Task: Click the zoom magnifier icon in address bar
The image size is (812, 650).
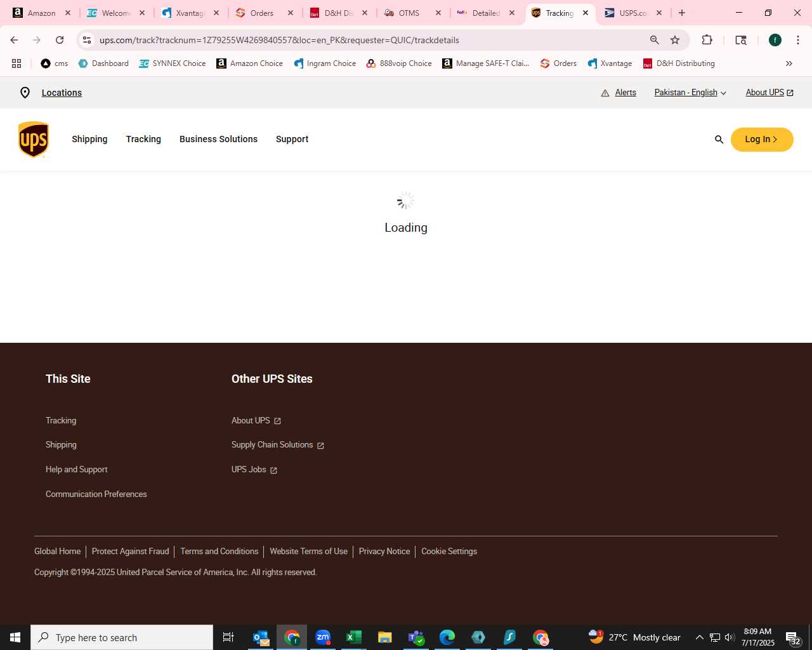Action: [654, 40]
